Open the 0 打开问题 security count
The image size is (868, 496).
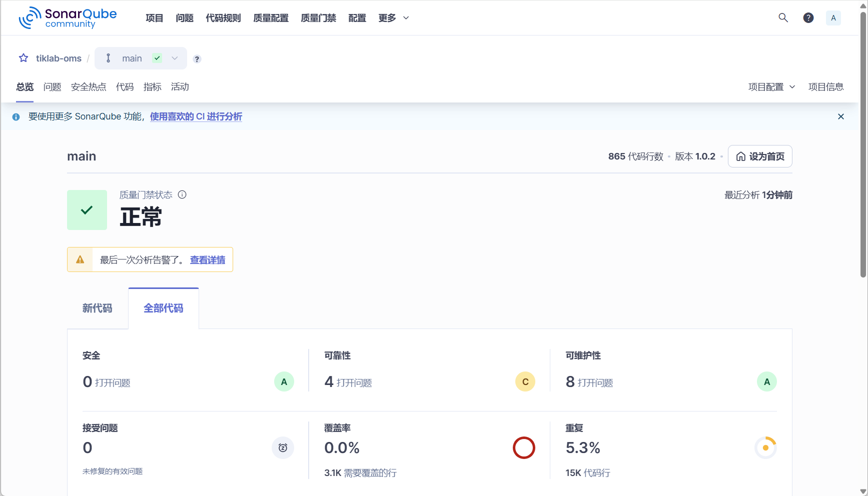coord(107,382)
